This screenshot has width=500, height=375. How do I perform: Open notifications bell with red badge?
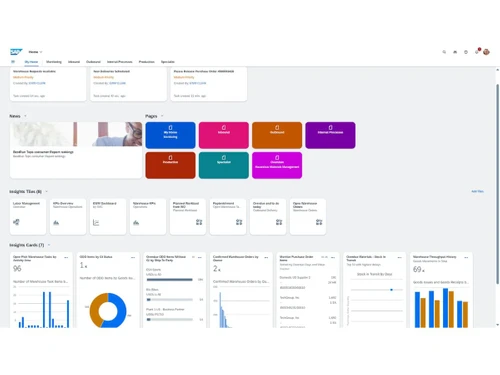[477, 52]
